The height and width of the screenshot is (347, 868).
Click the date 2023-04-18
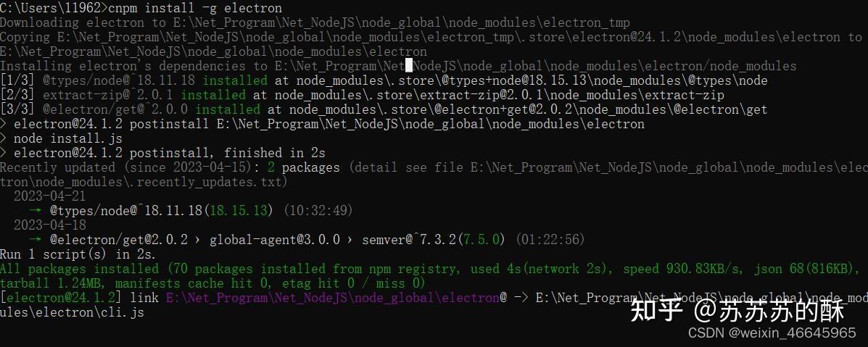[49, 225]
